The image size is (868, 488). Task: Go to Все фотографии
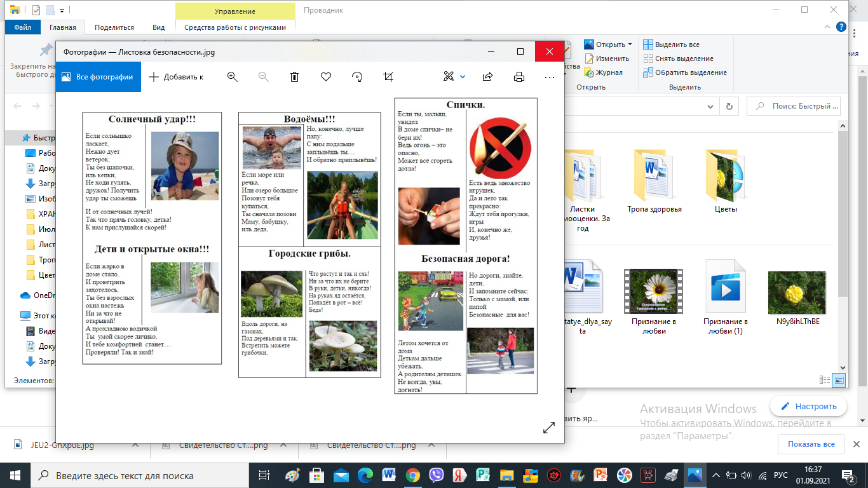(x=97, y=77)
